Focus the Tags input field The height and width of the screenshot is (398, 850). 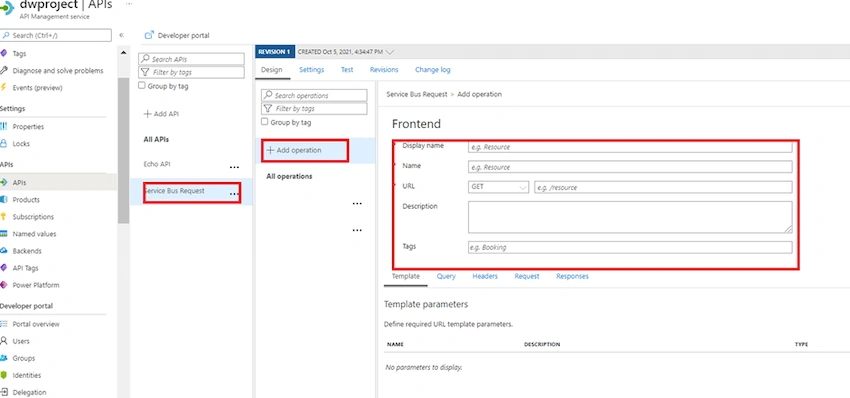(x=630, y=247)
